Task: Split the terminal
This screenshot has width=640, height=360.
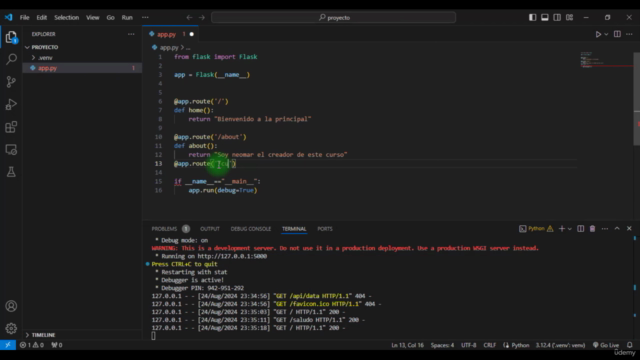Action: tap(580, 229)
